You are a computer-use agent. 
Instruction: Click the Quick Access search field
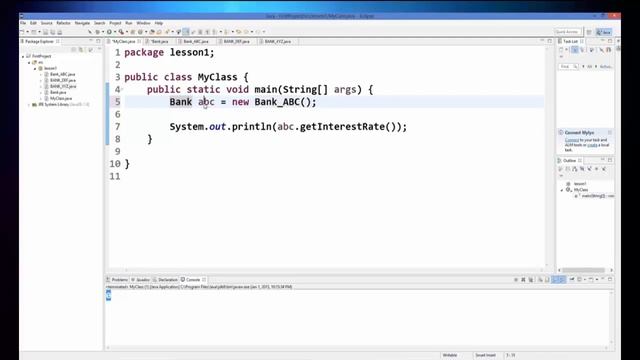coord(567,32)
